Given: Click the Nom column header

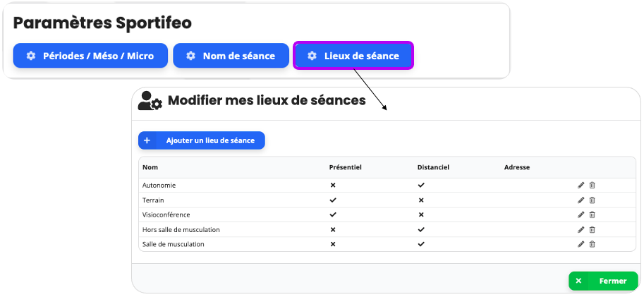Looking at the screenshot, I should (150, 167).
